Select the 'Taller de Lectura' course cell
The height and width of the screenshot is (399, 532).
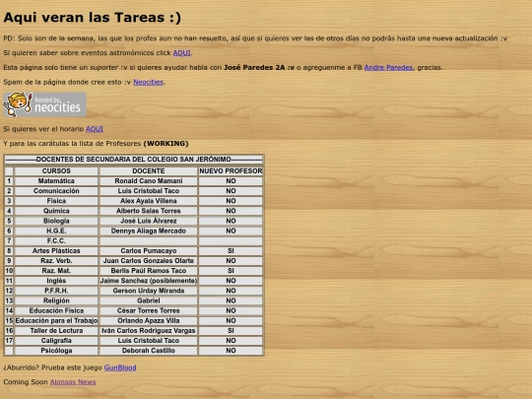pos(56,330)
